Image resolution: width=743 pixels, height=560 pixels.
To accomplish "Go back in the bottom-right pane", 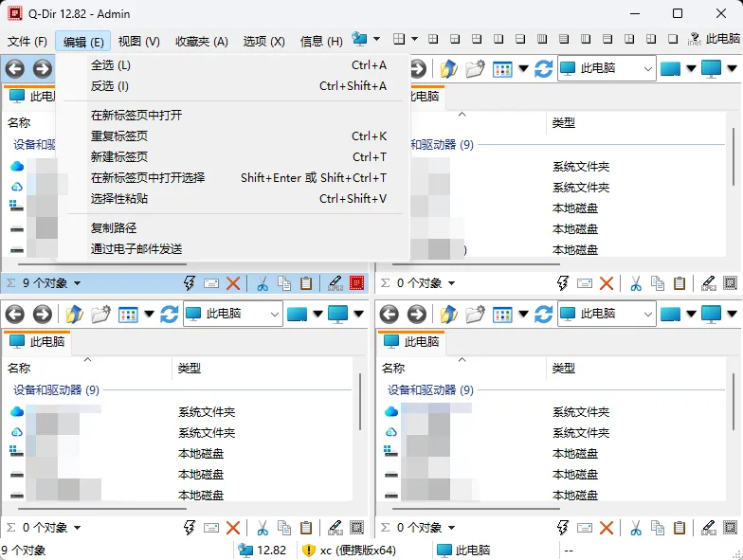I will point(389,314).
